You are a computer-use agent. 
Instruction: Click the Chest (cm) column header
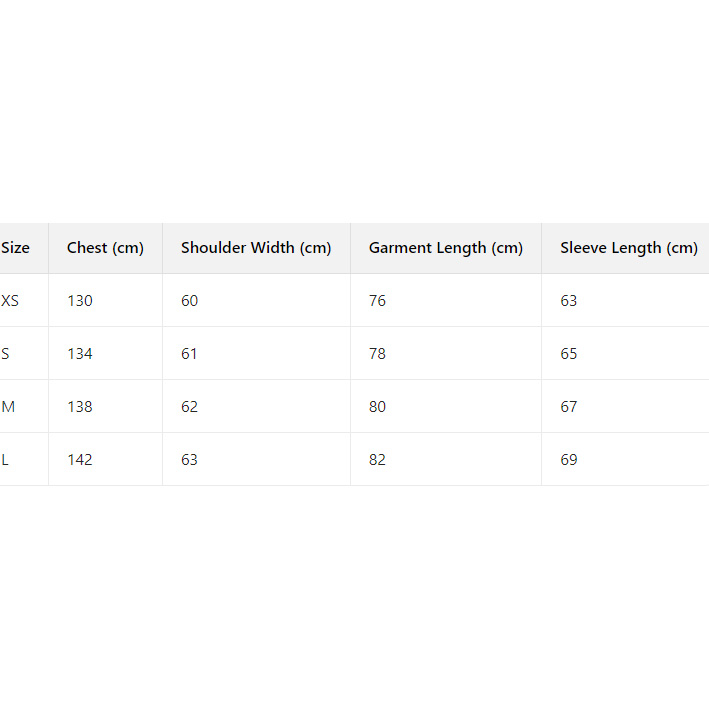[105, 248]
